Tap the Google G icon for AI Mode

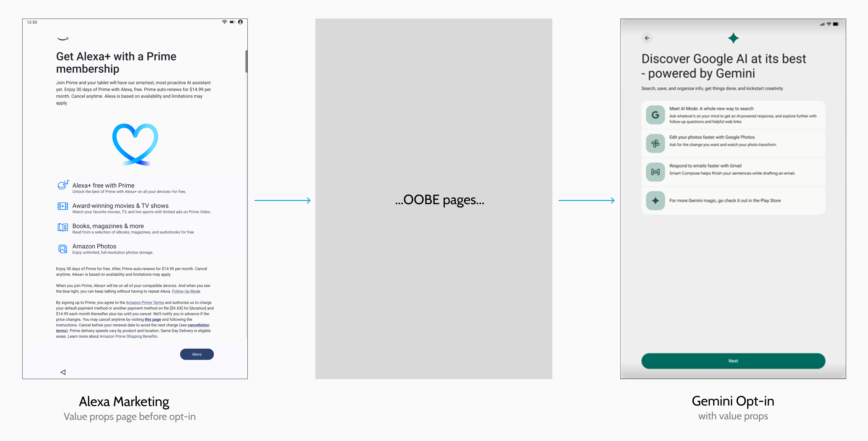click(656, 115)
